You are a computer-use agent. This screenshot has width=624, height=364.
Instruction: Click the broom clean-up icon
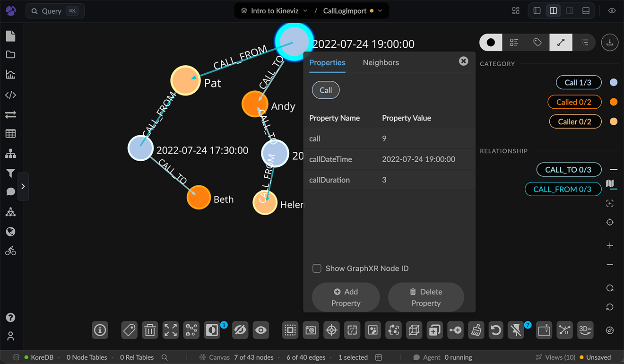click(x=475, y=330)
